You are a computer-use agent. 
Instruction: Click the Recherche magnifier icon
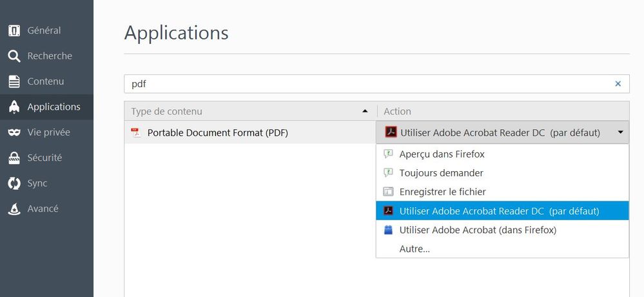[14, 56]
